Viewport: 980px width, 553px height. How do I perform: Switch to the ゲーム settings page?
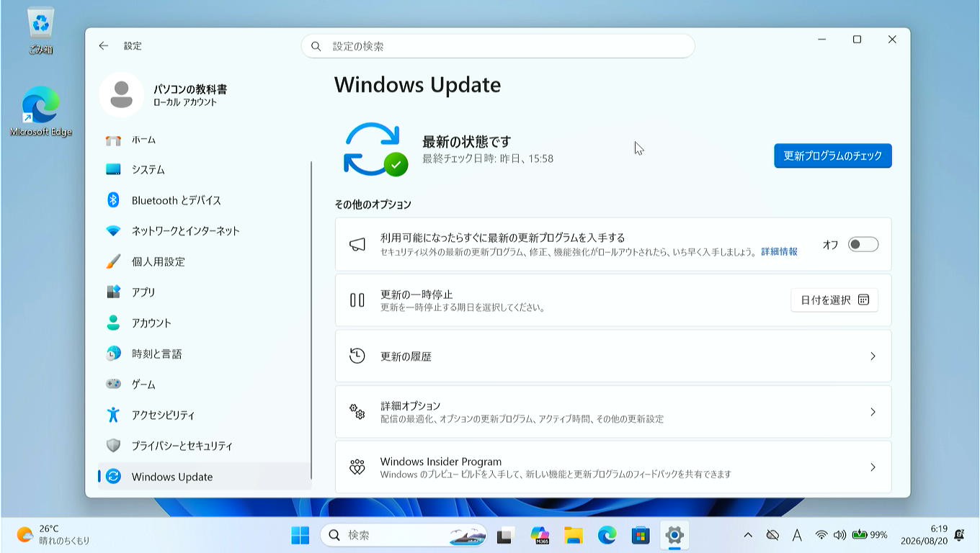205,385
